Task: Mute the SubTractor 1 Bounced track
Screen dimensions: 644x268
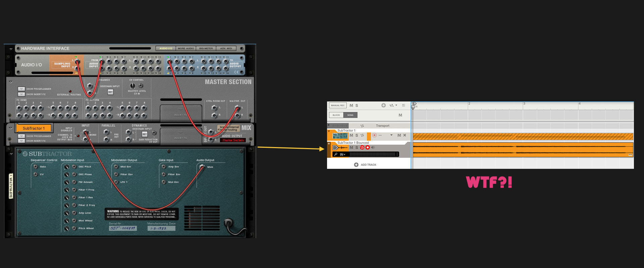Action: tap(352, 147)
